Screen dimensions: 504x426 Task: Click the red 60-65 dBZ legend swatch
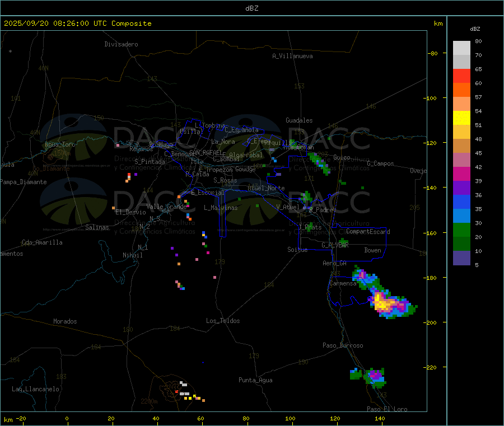(461, 76)
